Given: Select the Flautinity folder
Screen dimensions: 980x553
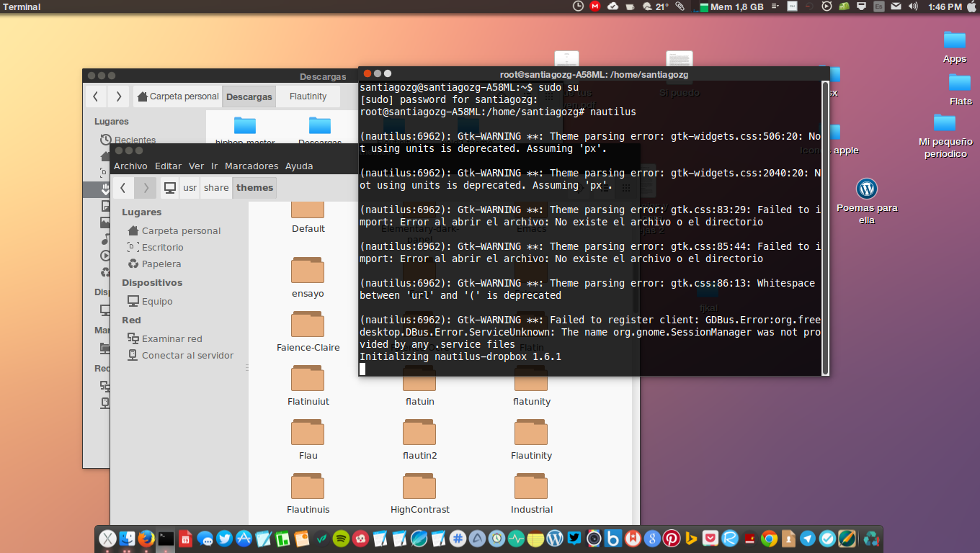Looking at the screenshot, I should (x=531, y=439).
